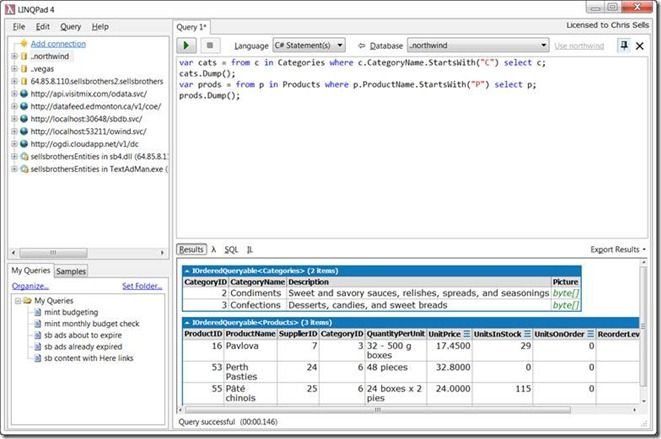Screen dimensions: 661x439
Task: Click the Pavlova product name cell
Action: pyautogui.click(x=250, y=350)
